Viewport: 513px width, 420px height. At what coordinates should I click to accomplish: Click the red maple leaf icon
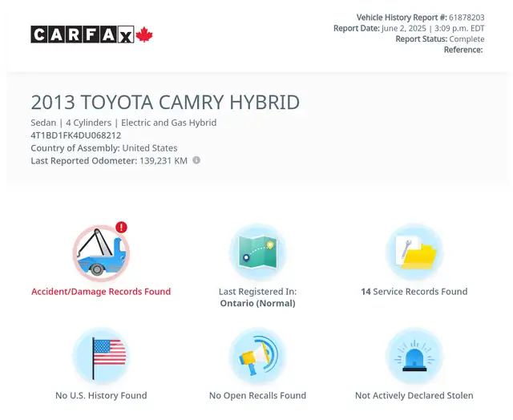coord(144,34)
